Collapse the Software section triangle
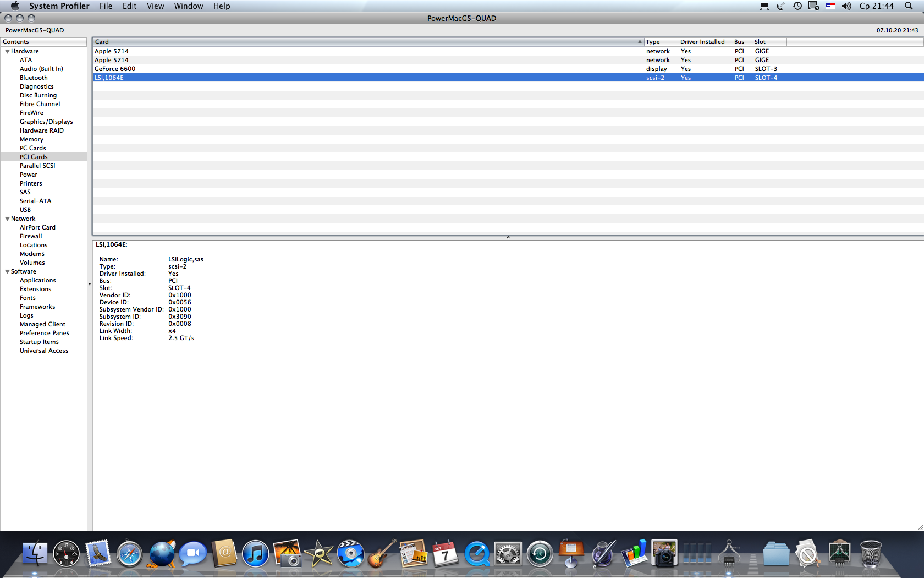 pyautogui.click(x=7, y=271)
